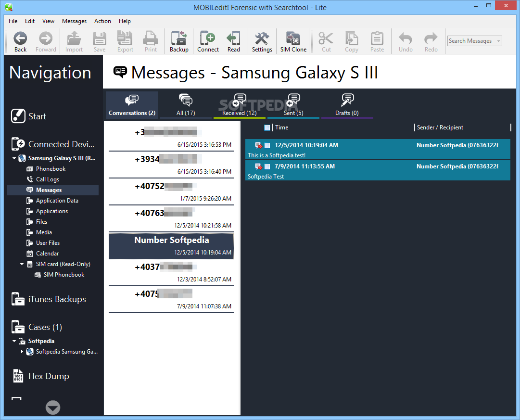The image size is (520, 420).
Task: Click the navigation panel scroll-down arrow
Action: coord(53,407)
